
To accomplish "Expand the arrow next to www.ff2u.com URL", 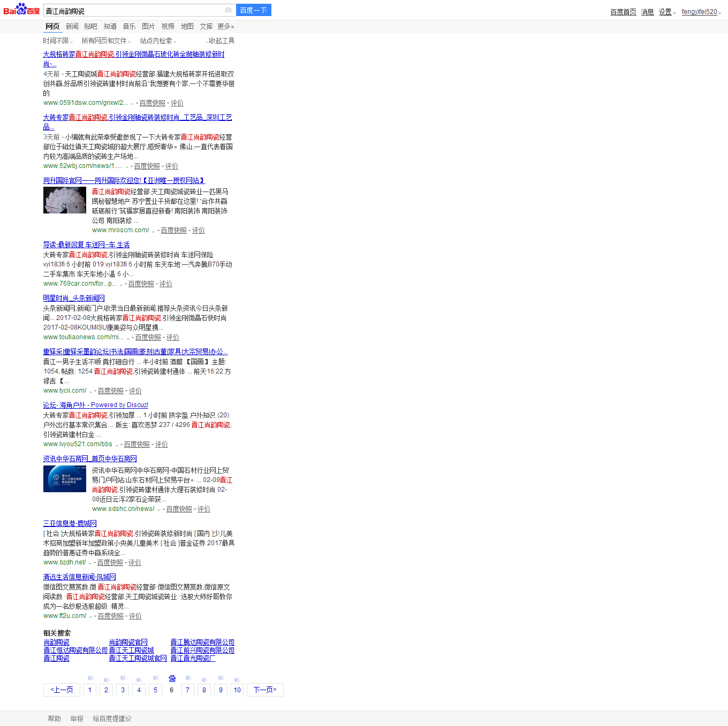I will coord(90,617).
